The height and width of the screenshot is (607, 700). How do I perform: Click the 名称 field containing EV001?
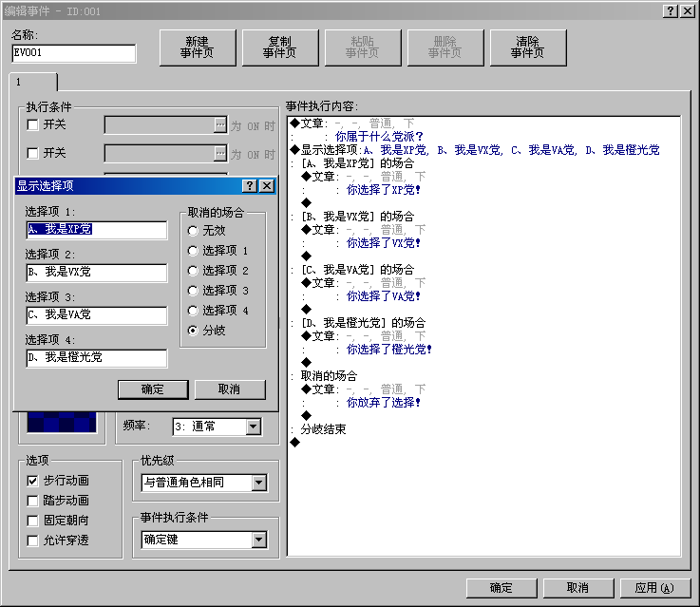coord(74,53)
